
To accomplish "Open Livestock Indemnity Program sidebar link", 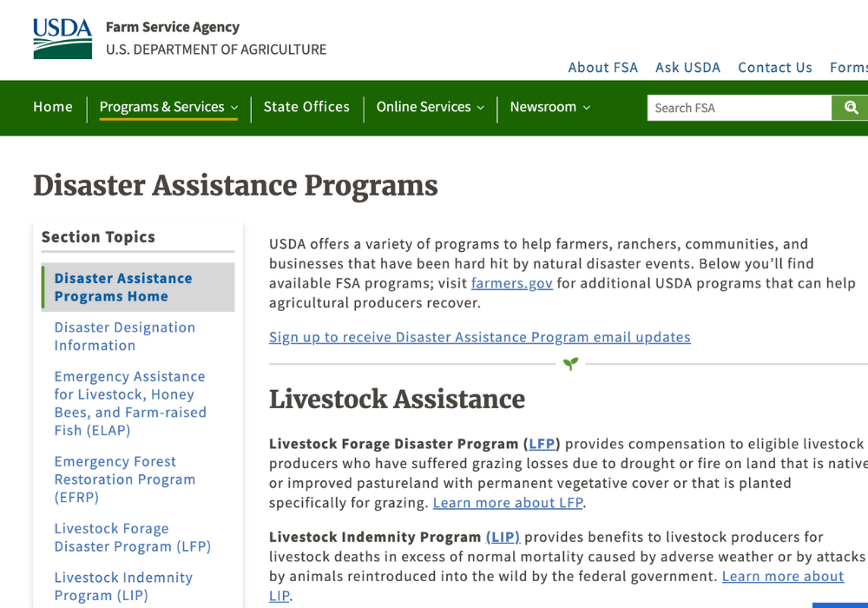I will pyautogui.click(x=123, y=586).
